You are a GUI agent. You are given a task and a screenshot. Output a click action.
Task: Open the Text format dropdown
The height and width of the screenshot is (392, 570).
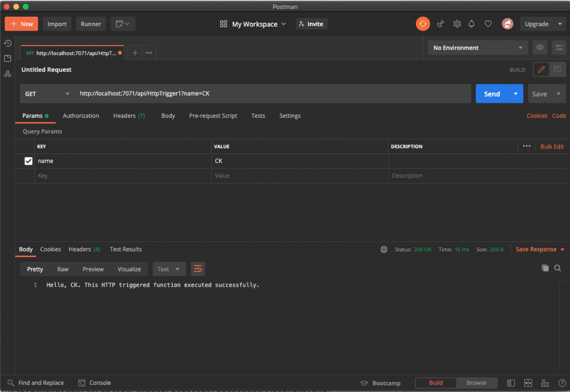click(x=169, y=269)
